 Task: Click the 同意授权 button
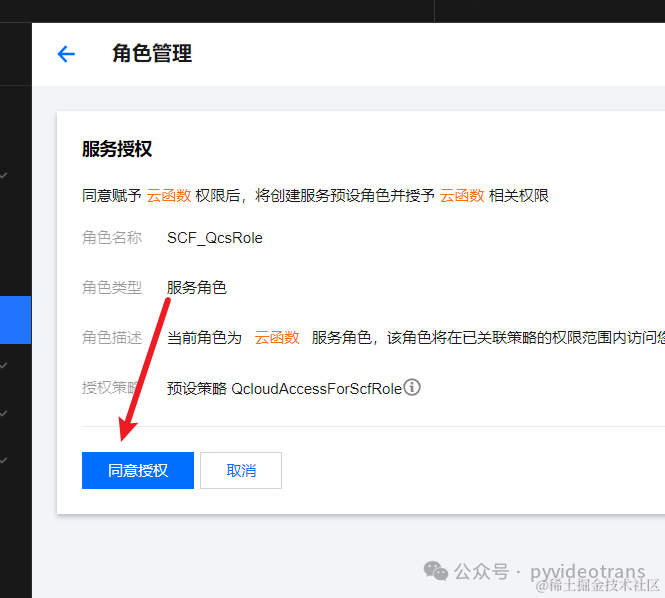click(x=138, y=470)
